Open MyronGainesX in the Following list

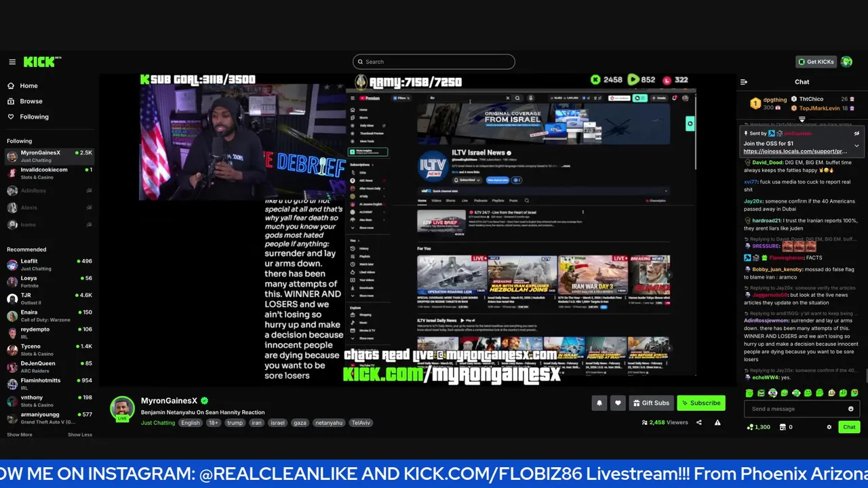[49, 156]
